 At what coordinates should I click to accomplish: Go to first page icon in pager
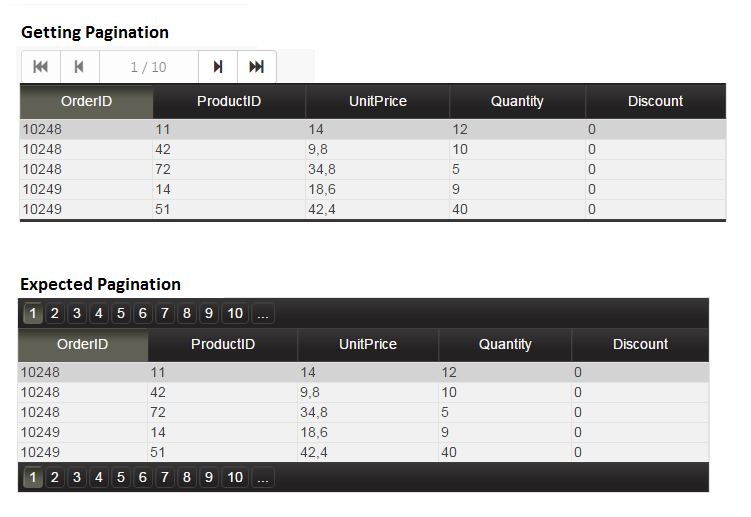[41, 67]
